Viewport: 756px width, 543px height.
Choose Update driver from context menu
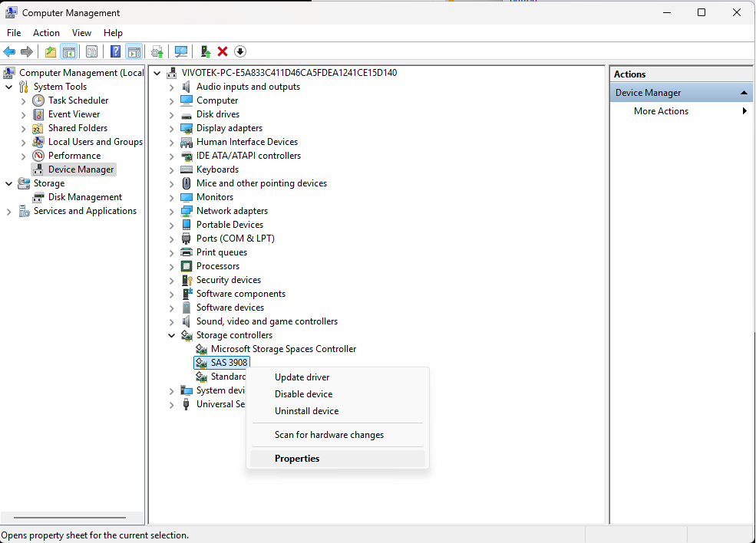338,377
